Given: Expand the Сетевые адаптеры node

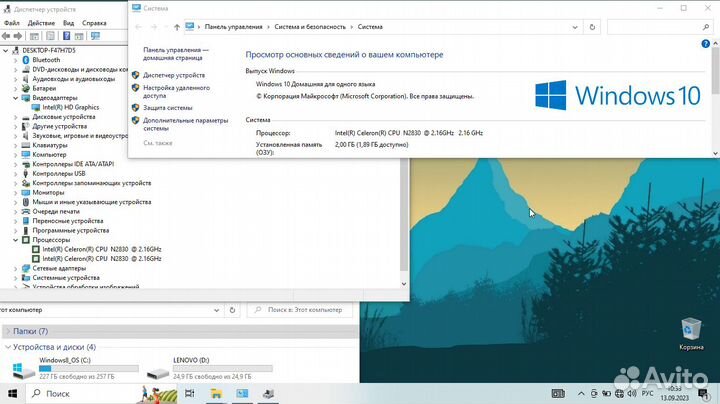Looking at the screenshot, I should tap(16, 268).
